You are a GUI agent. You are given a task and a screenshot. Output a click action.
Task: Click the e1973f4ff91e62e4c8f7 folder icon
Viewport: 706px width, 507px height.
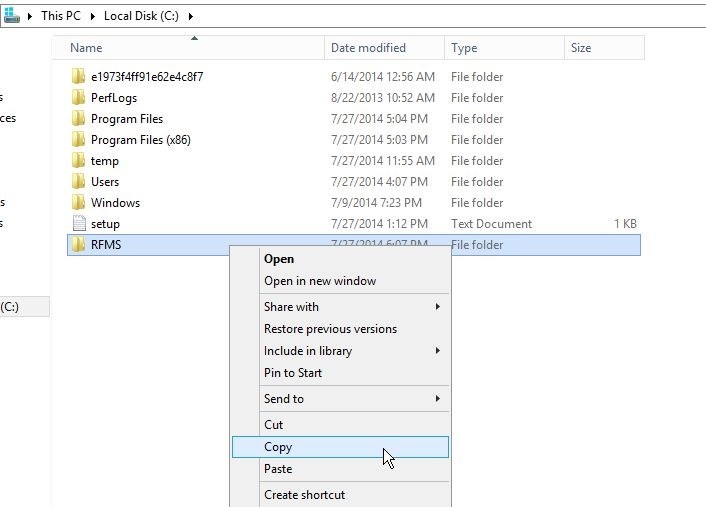[78, 77]
